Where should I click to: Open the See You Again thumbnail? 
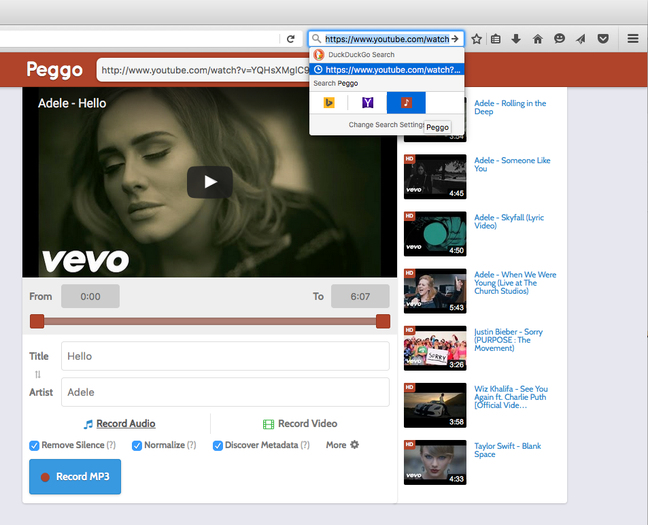click(x=435, y=405)
